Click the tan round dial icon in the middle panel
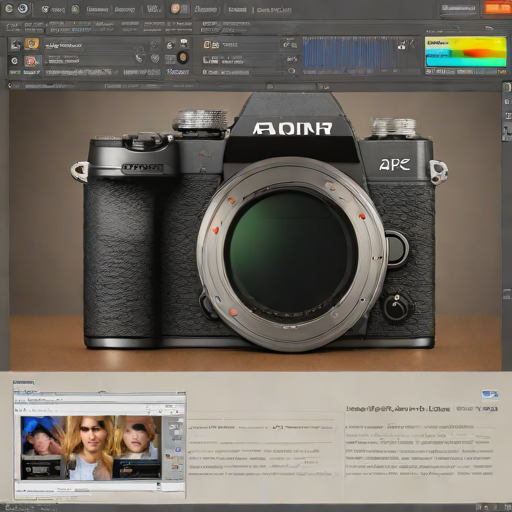 tap(182, 57)
